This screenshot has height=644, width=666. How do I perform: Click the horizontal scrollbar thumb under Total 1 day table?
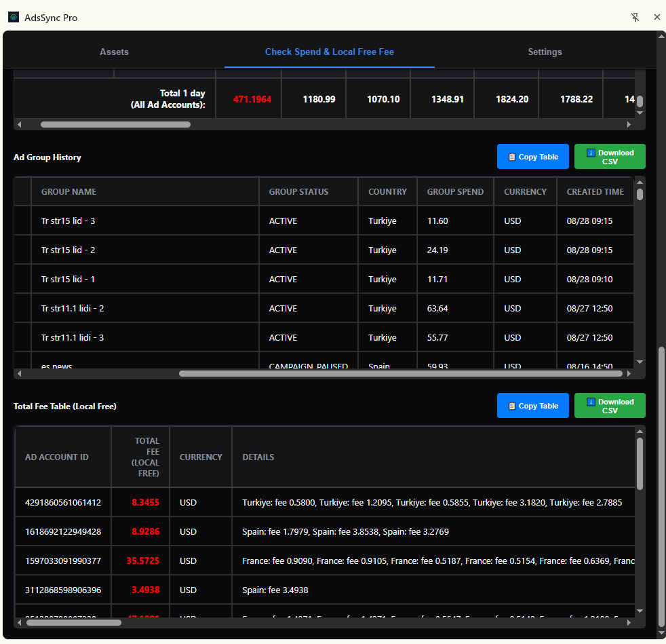point(115,125)
